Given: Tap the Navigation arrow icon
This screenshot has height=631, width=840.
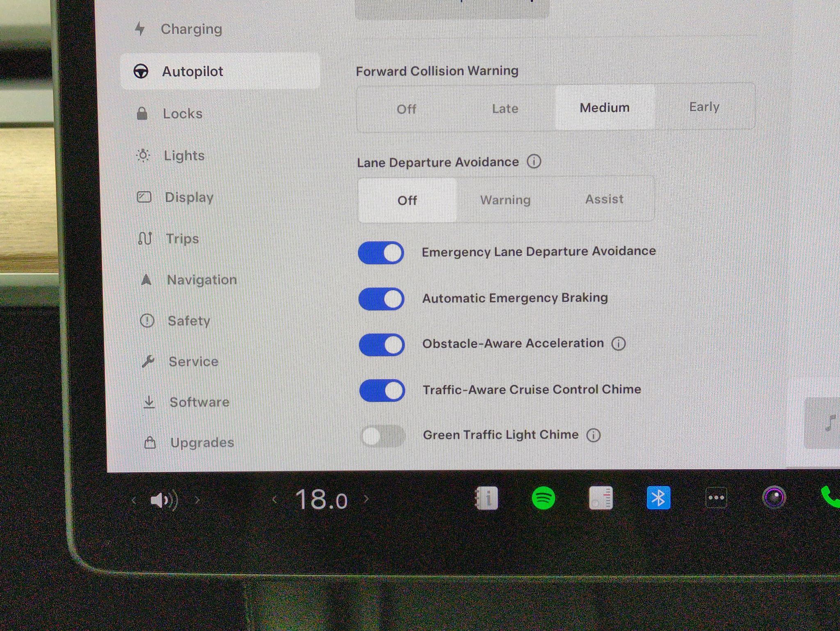Looking at the screenshot, I should [x=146, y=280].
